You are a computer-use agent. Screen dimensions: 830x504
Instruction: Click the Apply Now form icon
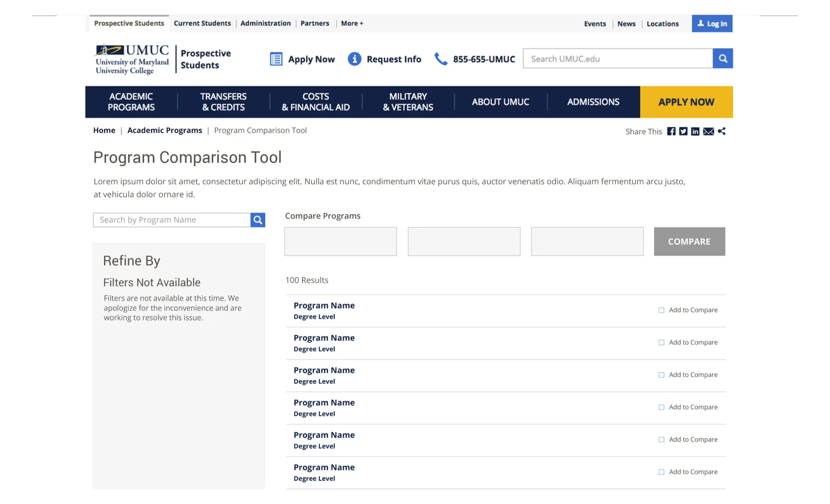(276, 59)
